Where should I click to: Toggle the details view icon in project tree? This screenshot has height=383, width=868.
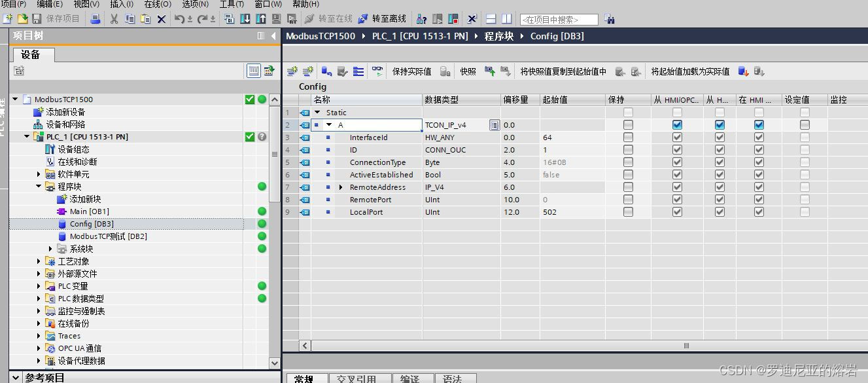pos(253,70)
